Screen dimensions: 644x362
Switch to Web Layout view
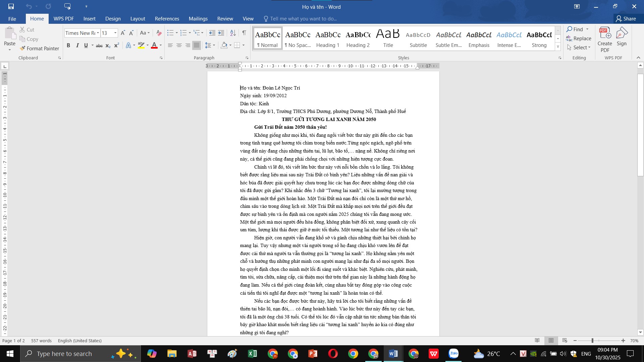[565, 341]
